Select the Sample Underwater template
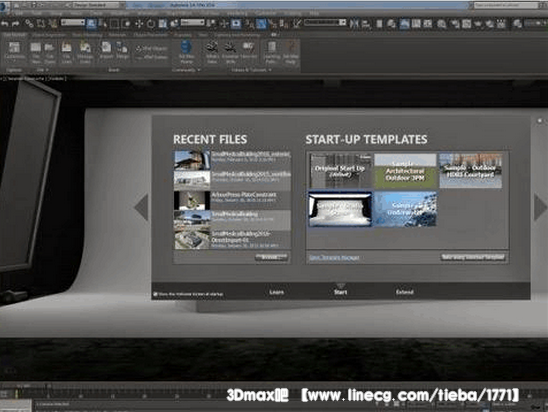 [x=405, y=209]
